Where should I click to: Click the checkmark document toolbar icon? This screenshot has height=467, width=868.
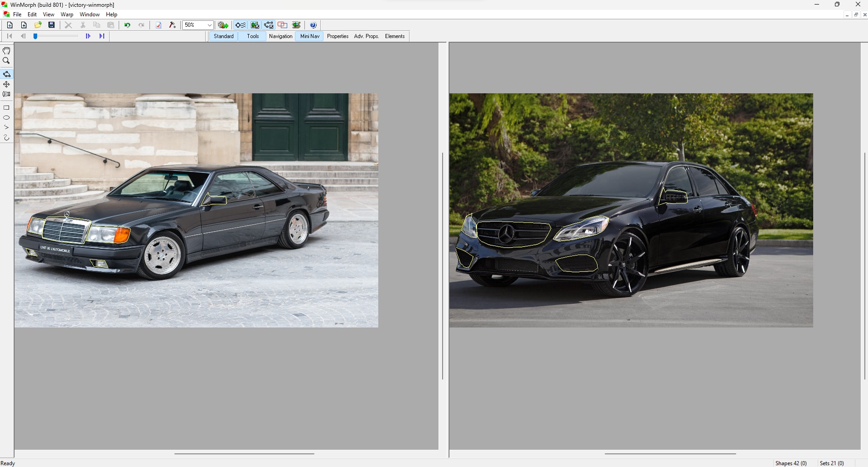click(x=159, y=25)
